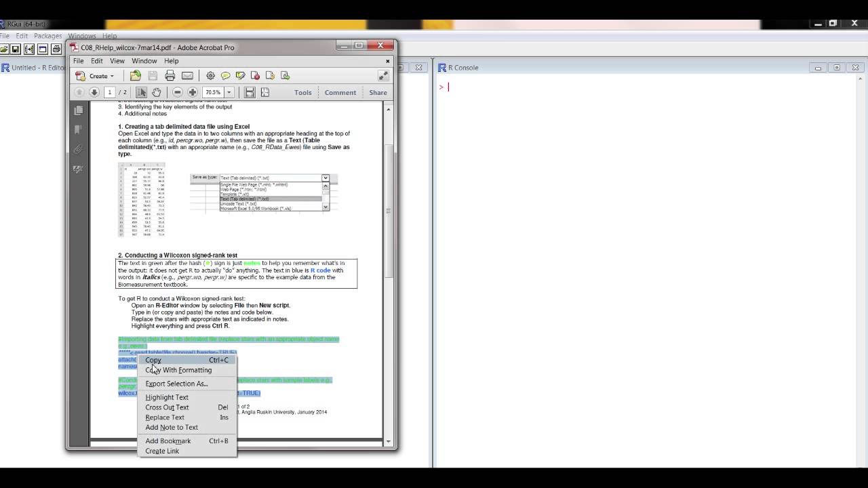The height and width of the screenshot is (488, 868).
Task: Click the grayed Save disk icon in Acrobat
Action: [x=153, y=75]
